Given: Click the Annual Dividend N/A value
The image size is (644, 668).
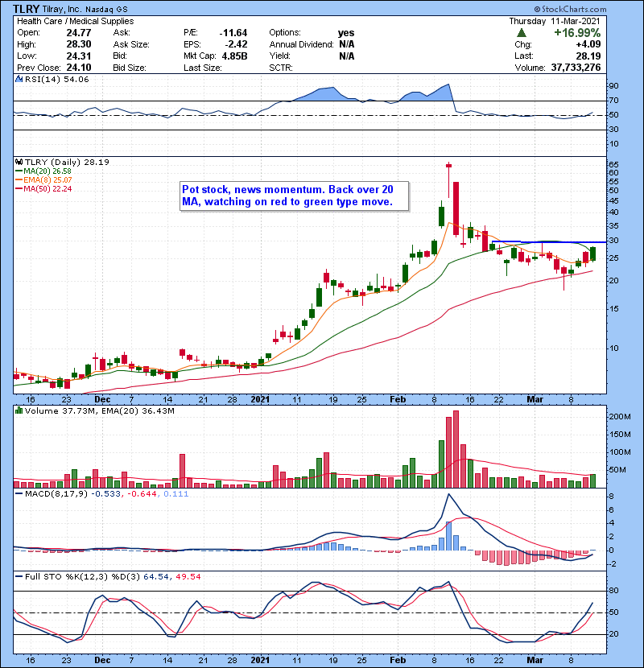Looking at the screenshot, I should (346, 44).
